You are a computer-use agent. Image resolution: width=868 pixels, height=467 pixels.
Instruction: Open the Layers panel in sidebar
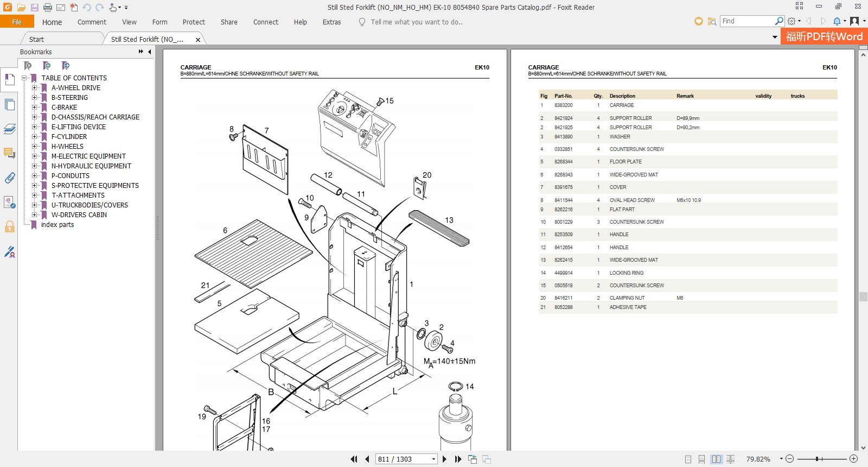[x=9, y=129]
